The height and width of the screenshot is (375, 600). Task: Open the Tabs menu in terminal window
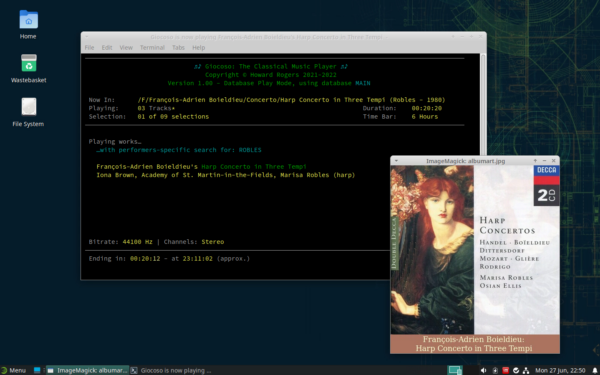[178, 47]
